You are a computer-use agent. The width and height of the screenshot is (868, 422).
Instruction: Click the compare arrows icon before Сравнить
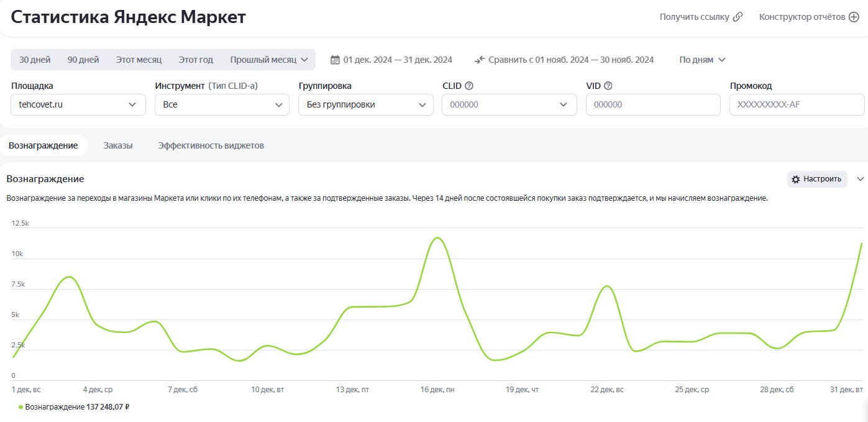coord(480,60)
